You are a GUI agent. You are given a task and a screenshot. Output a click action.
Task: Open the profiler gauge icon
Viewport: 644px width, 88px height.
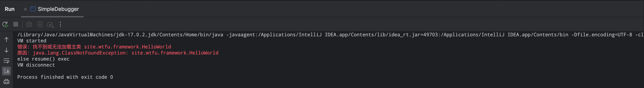pyautogui.click(x=50, y=24)
